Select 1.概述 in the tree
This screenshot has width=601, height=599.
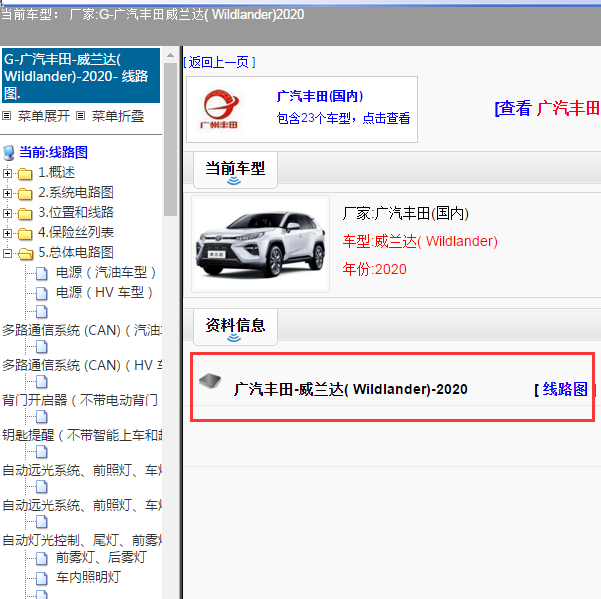coord(56,172)
